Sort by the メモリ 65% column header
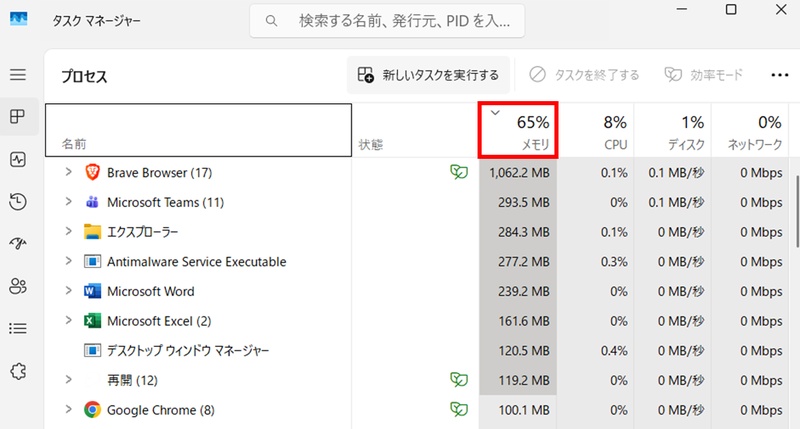Viewport: 800px width, 429px height. [518, 130]
